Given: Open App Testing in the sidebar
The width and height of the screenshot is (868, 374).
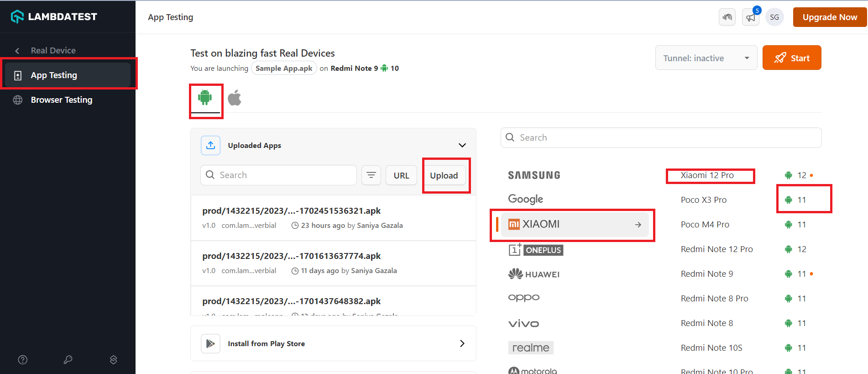Looking at the screenshot, I should click(x=54, y=75).
